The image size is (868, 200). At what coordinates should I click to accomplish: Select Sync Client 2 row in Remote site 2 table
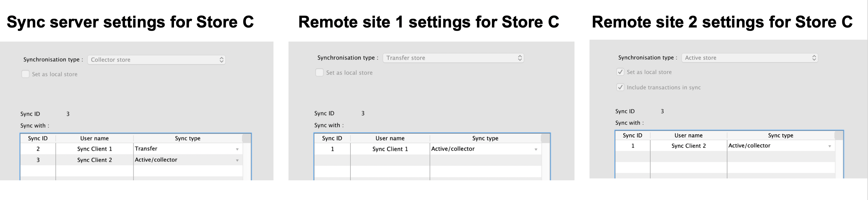(688, 146)
